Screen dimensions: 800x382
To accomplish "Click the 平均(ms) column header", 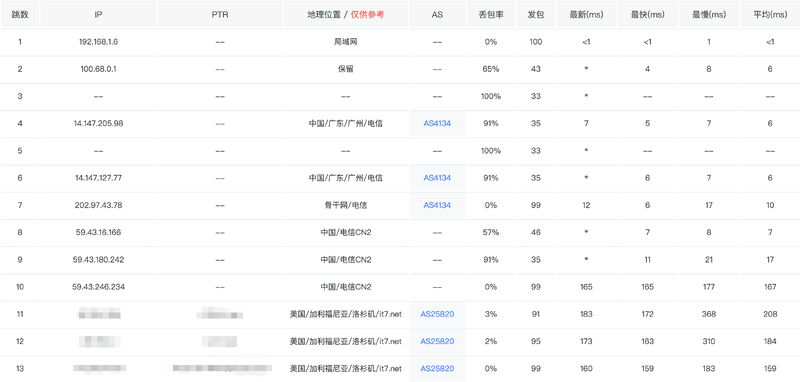I will tap(770, 15).
